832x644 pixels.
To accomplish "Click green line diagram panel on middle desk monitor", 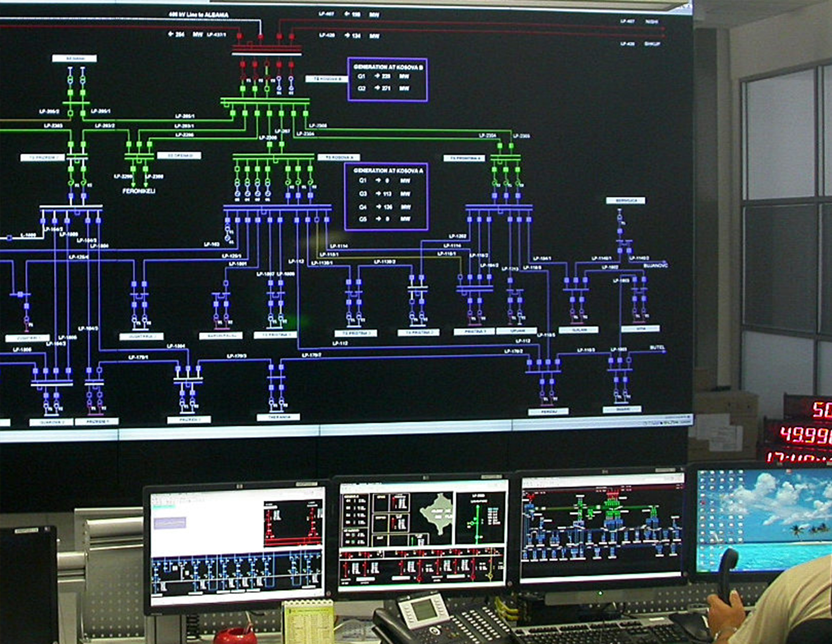I will (x=481, y=518).
